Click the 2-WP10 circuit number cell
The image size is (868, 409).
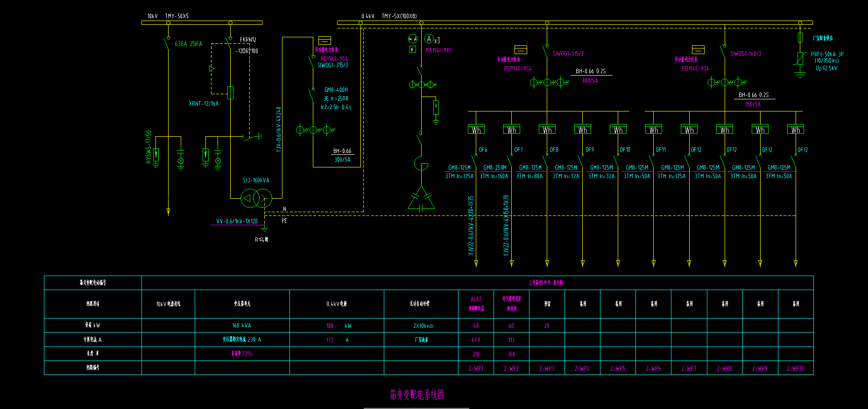(x=795, y=368)
